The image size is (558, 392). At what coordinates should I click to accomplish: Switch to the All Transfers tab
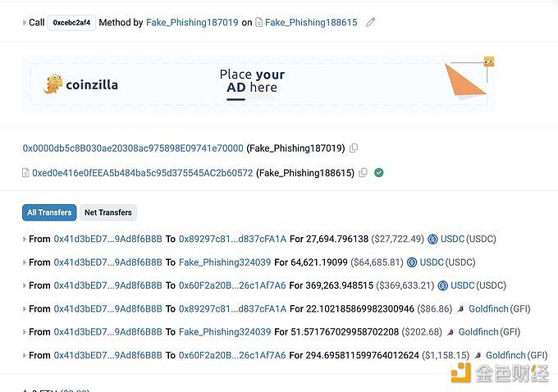[x=49, y=212]
